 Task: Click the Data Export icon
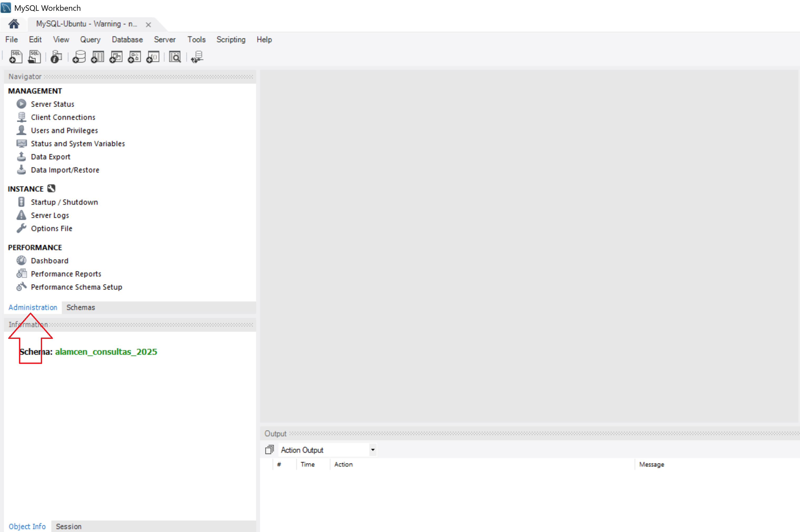(x=21, y=156)
